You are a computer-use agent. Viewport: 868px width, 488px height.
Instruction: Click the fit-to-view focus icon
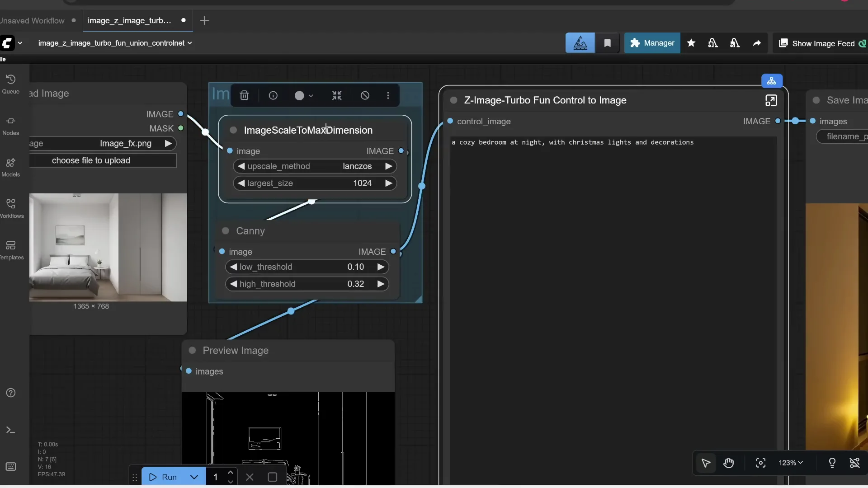point(760,463)
